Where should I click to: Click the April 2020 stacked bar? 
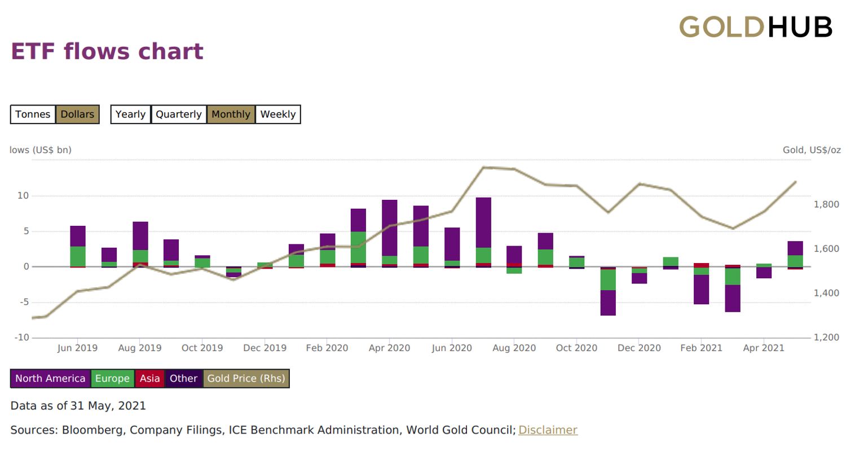click(390, 228)
